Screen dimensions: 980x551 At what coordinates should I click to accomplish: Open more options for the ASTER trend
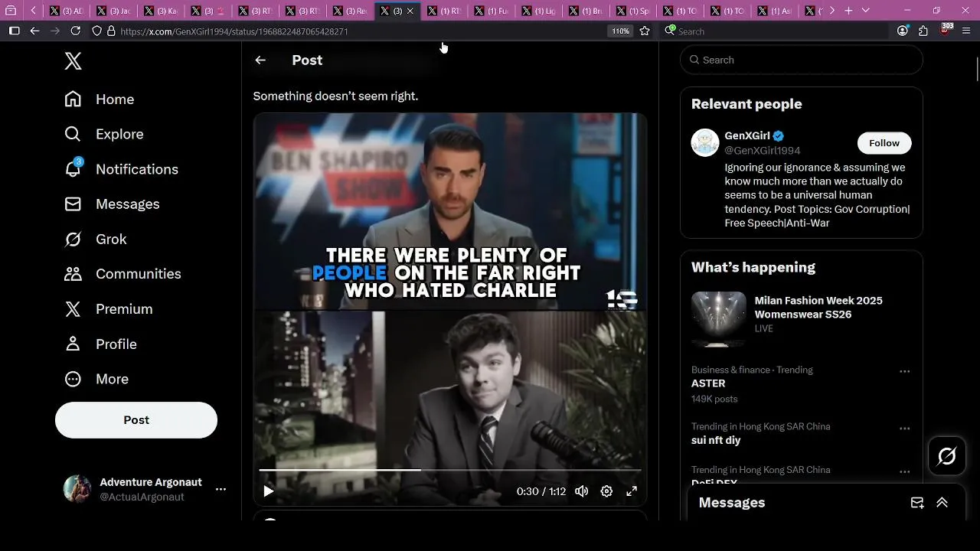pos(904,371)
